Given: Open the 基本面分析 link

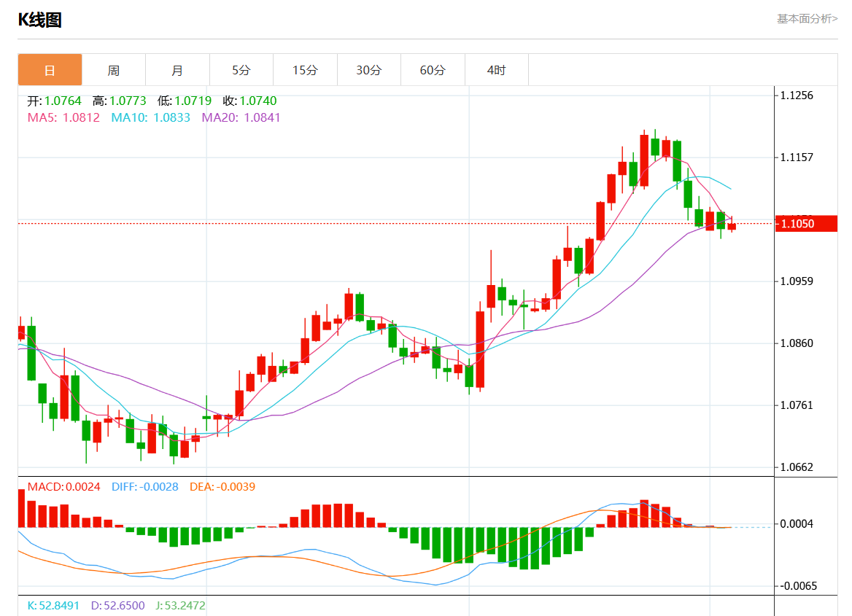Looking at the screenshot, I should (x=807, y=19).
